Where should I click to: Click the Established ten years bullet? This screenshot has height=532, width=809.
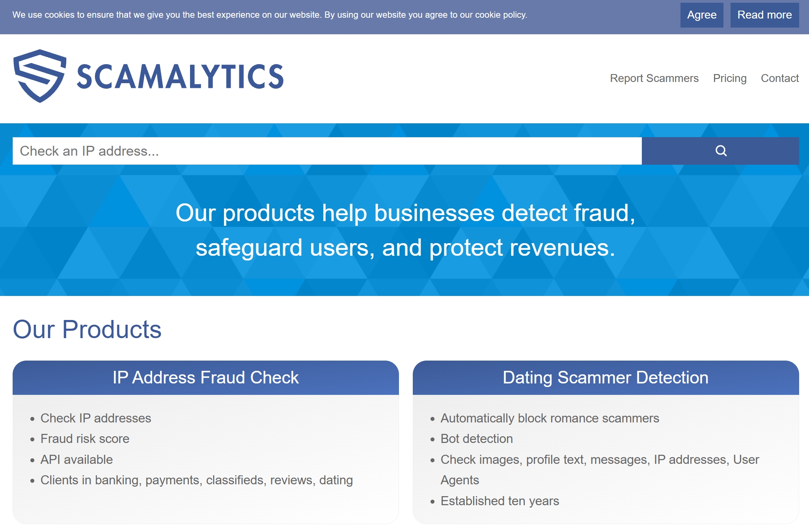tap(500, 501)
